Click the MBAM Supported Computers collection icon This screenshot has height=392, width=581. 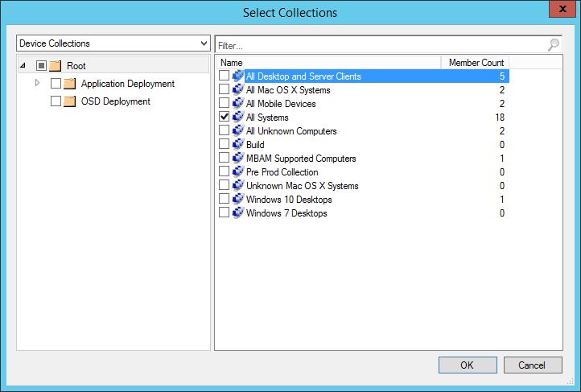click(x=238, y=159)
